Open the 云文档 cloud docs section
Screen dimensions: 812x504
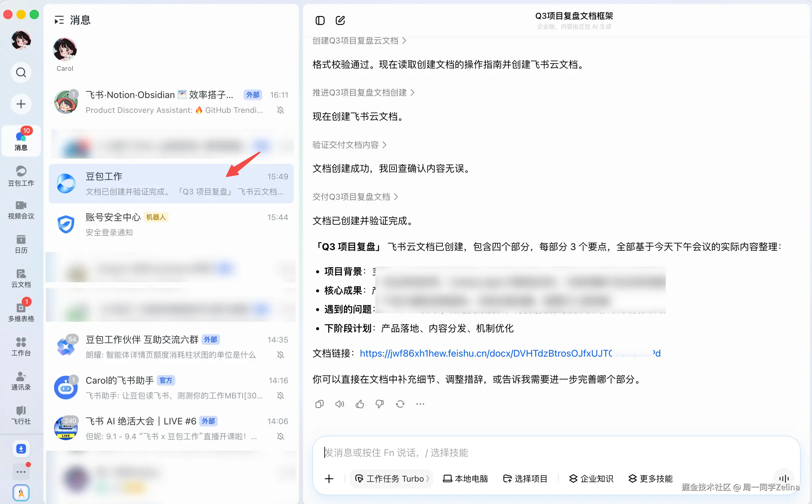point(21,278)
